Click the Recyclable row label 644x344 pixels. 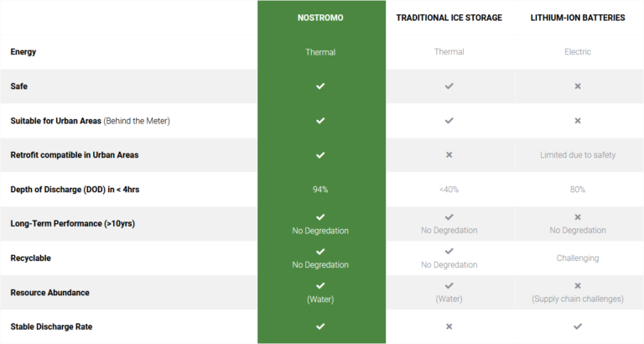(x=31, y=258)
